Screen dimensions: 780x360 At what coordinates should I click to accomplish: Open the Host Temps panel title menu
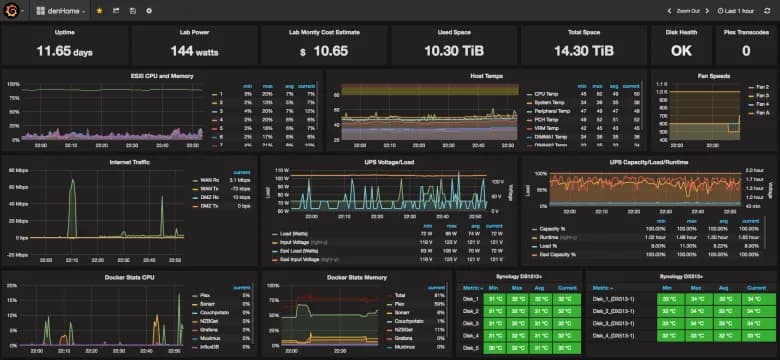coord(487,76)
